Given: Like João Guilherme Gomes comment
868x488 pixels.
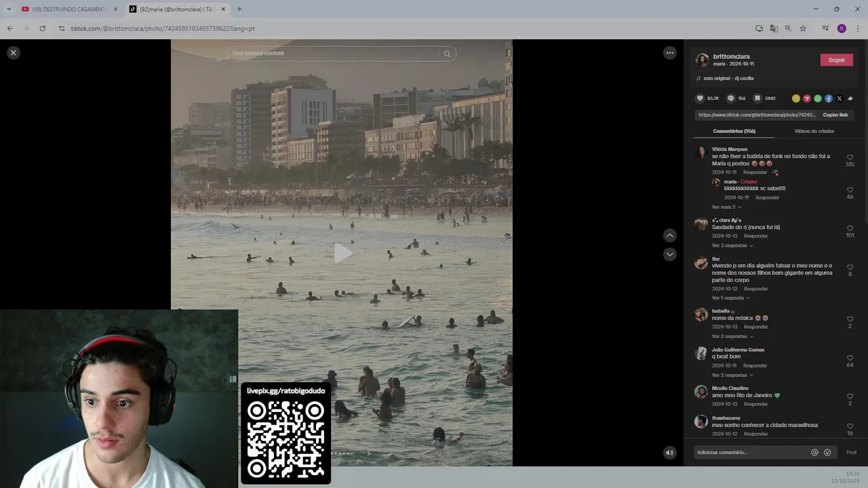Looking at the screenshot, I should coord(850,358).
